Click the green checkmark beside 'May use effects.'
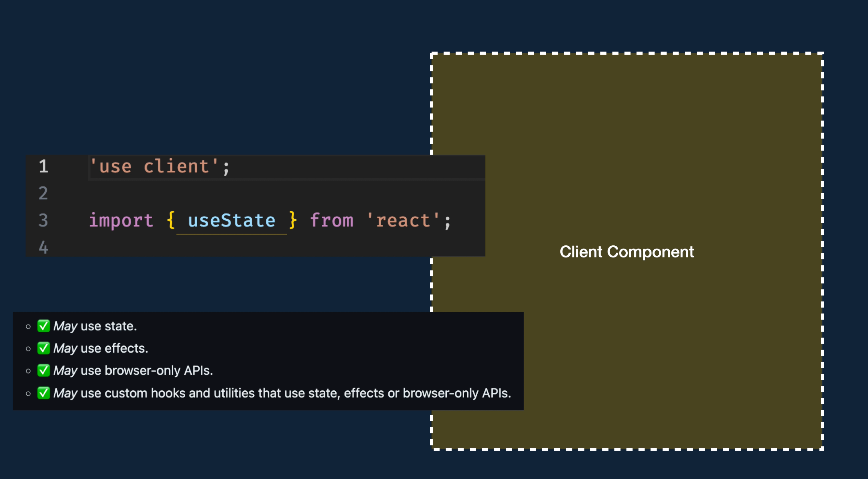 click(44, 348)
